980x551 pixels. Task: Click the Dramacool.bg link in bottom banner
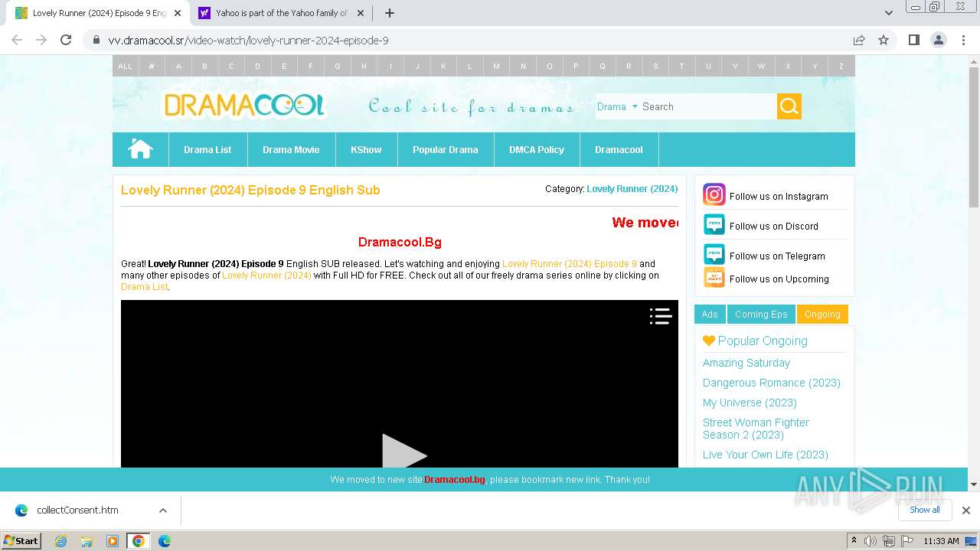(455, 480)
